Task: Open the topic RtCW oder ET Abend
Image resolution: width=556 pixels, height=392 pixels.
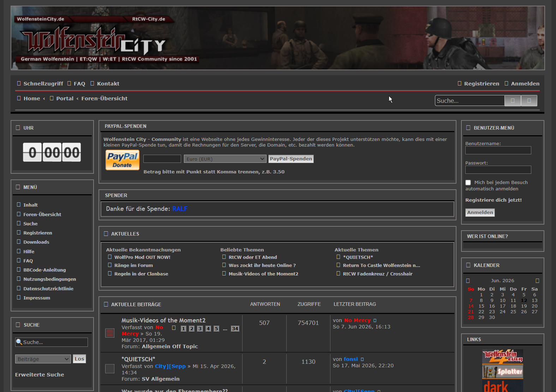Action: tap(253, 257)
